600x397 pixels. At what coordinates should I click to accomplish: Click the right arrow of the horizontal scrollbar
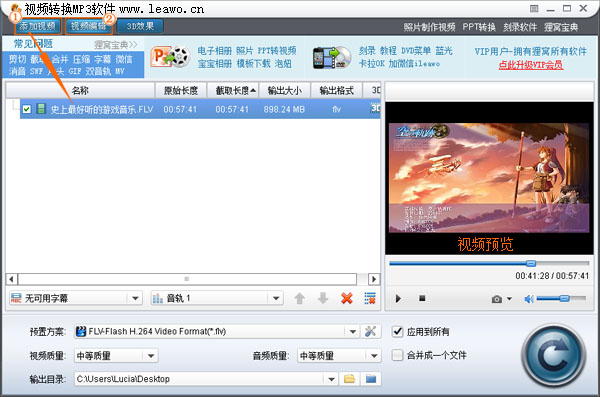(x=374, y=279)
